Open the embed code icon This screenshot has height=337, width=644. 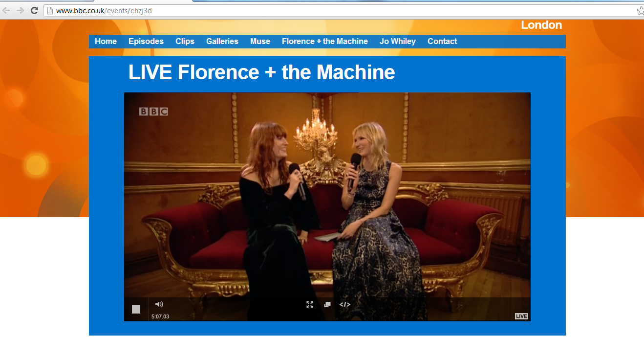pos(345,304)
